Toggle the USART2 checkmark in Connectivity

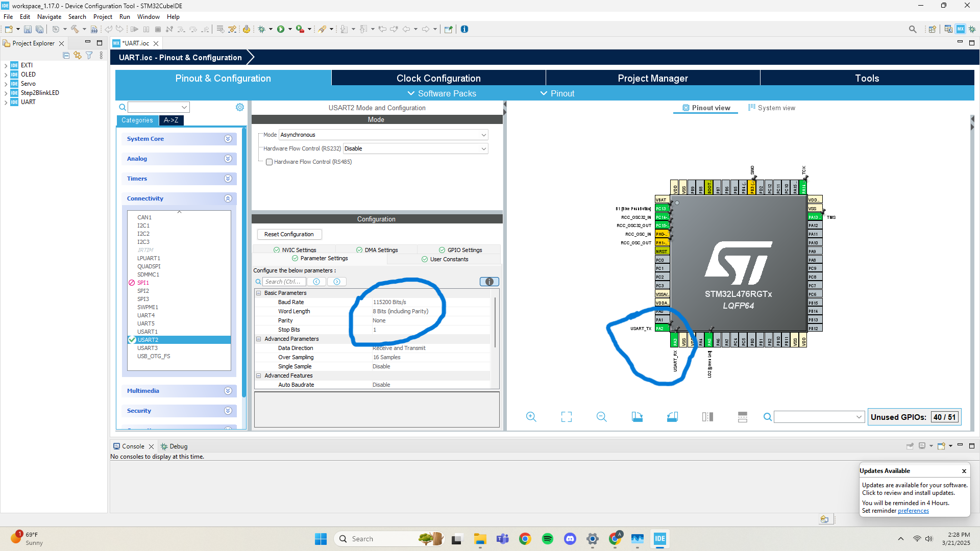132,339
